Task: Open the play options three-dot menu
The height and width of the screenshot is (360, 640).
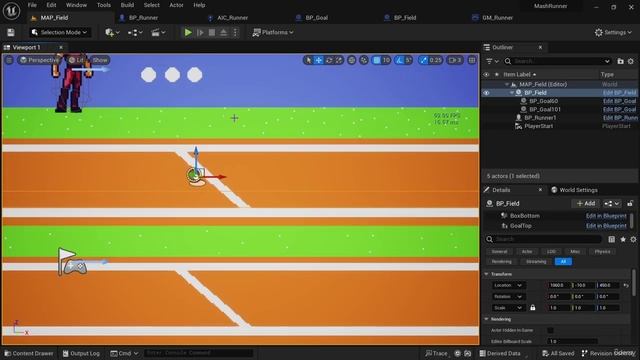Action: [235, 32]
